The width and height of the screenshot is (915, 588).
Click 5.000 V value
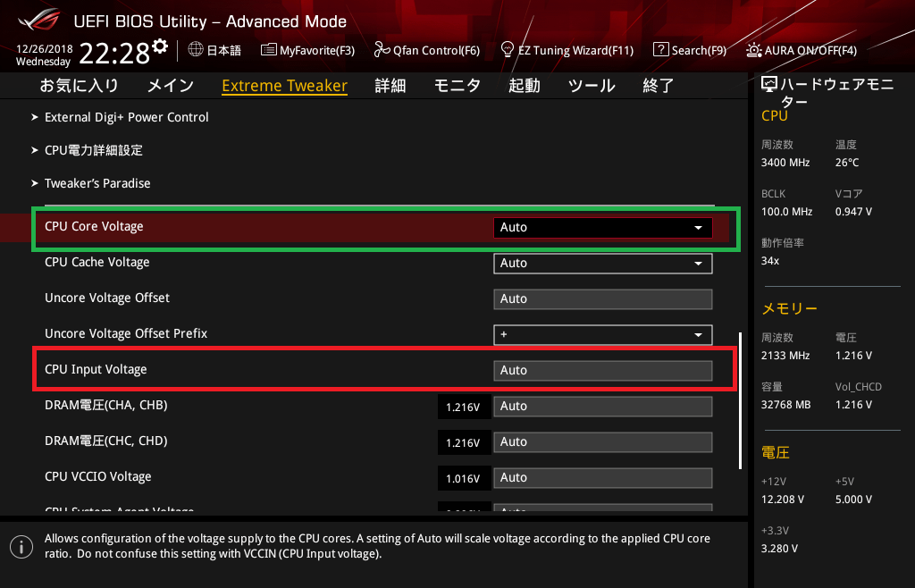[853, 500]
